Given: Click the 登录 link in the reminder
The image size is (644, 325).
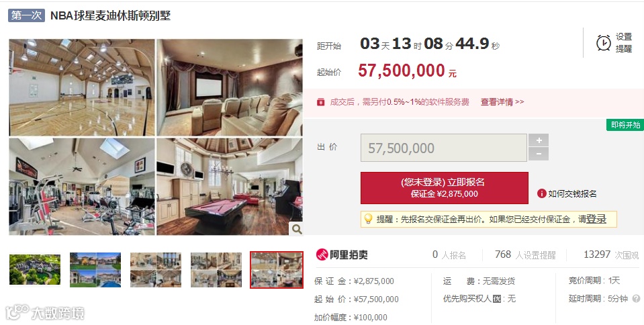Looking at the screenshot, I should [596, 219].
